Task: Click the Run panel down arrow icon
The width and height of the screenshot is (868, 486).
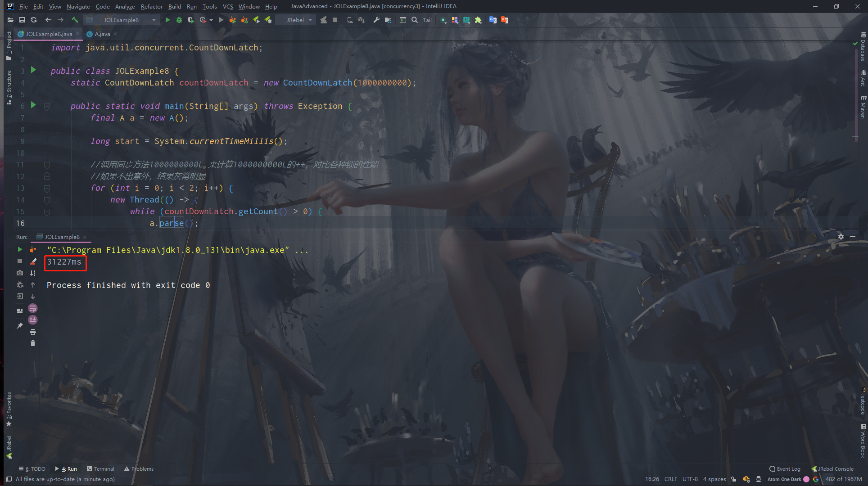Action: (33, 296)
